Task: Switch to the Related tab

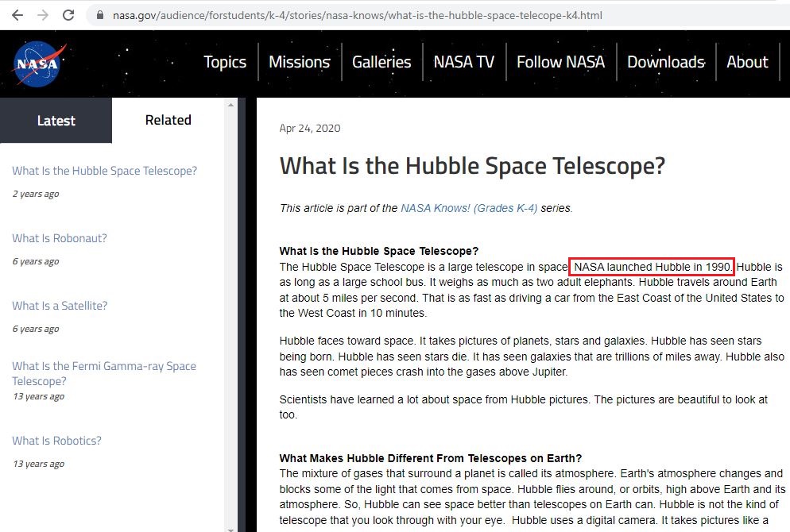Action: pos(168,120)
